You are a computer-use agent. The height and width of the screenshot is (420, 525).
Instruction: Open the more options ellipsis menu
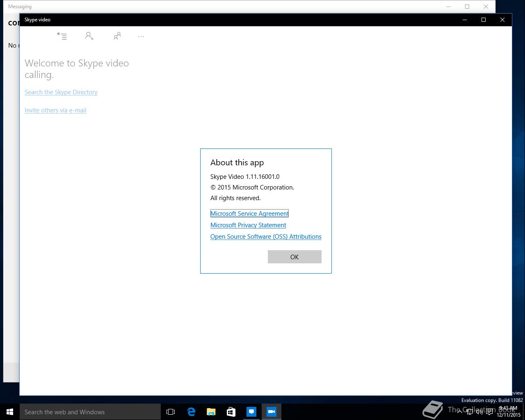(141, 37)
